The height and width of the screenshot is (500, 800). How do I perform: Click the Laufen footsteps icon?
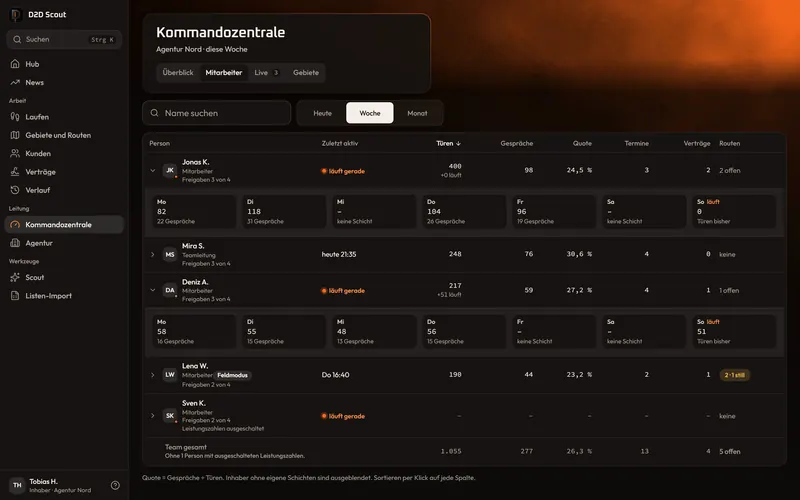tap(15, 117)
